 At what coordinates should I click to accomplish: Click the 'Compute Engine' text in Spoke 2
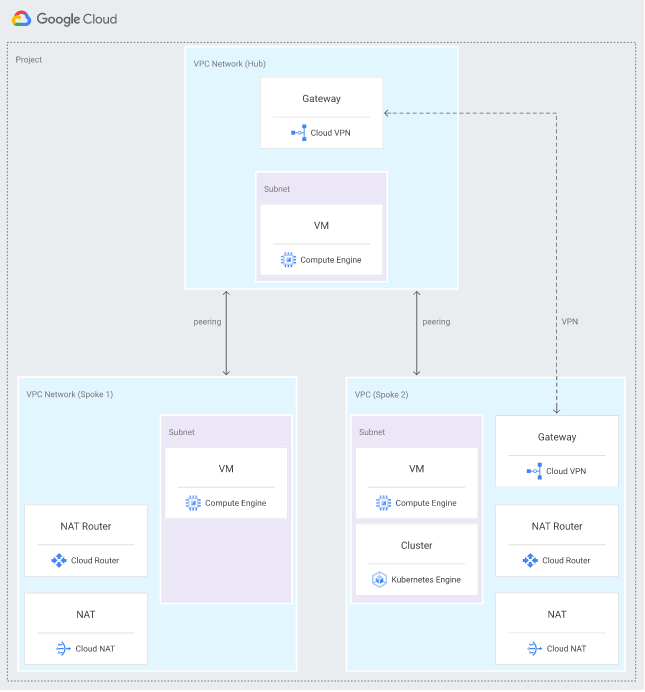click(x=426, y=504)
